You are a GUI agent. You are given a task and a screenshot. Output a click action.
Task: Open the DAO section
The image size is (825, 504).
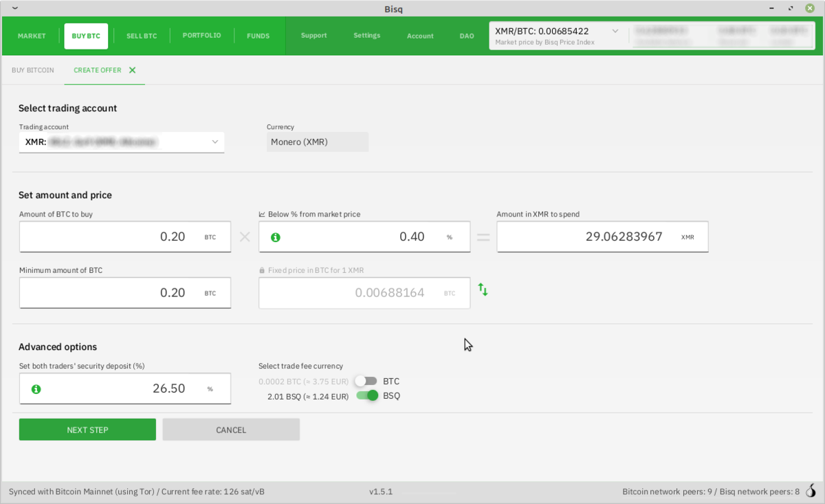467,36
